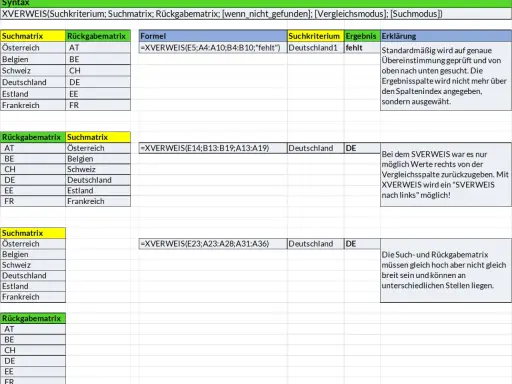512x384 pixels.
Task: Click the yellow Suchkriterium column header
Action: point(315,36)
